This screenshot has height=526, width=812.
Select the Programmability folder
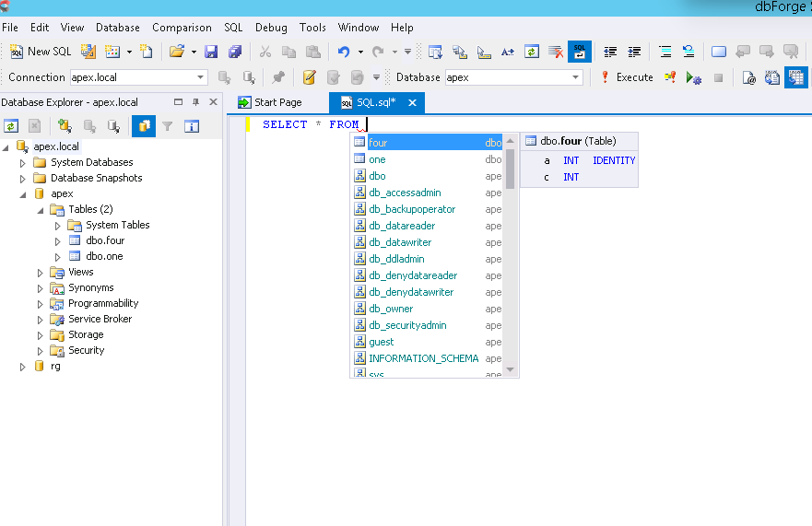coord(103,303)
